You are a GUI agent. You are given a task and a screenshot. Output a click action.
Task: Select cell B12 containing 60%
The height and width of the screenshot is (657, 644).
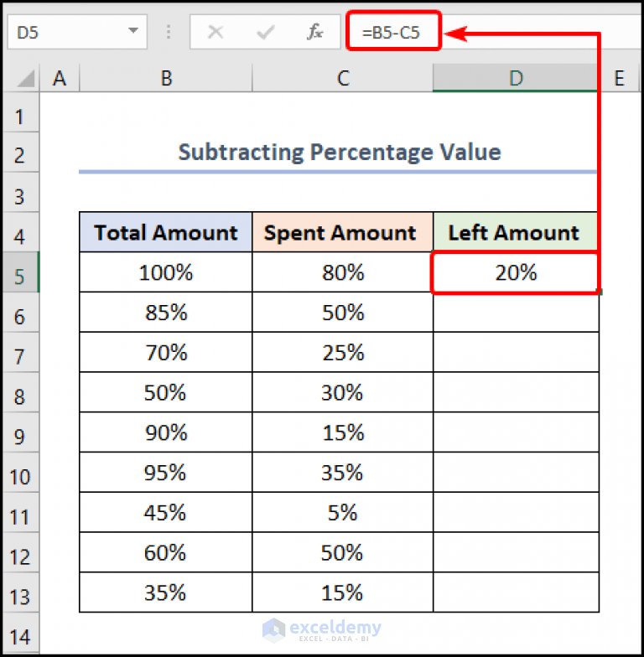(x=166, y=552)
